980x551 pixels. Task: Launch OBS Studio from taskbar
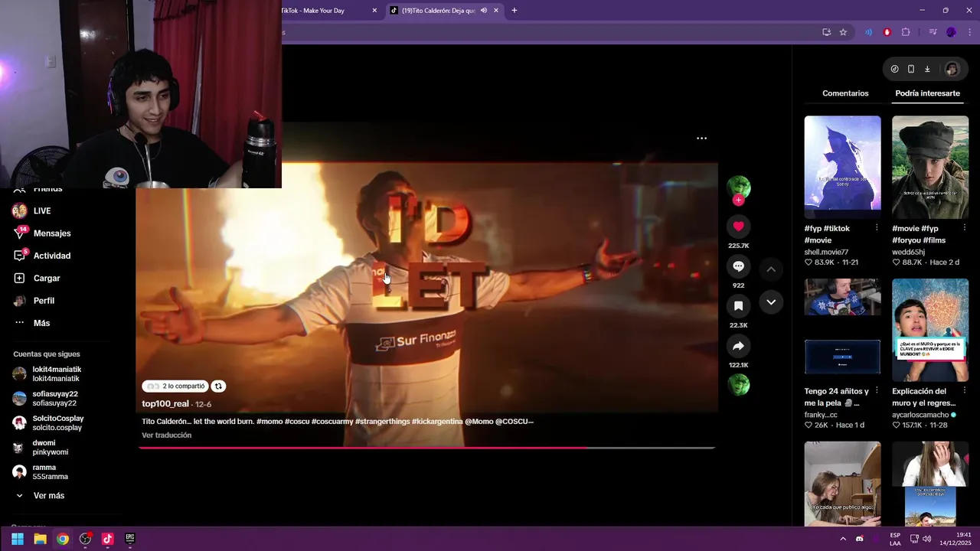pos(85,539)
